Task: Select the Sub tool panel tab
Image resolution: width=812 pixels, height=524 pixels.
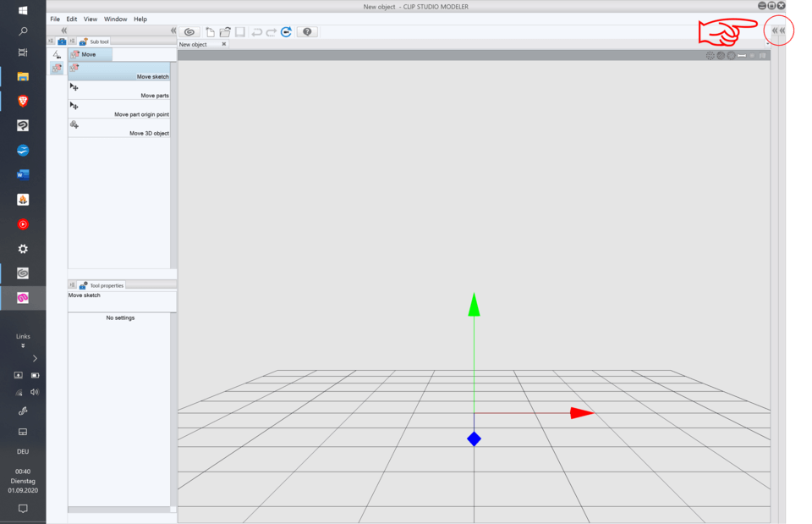Action: (94, 41)
